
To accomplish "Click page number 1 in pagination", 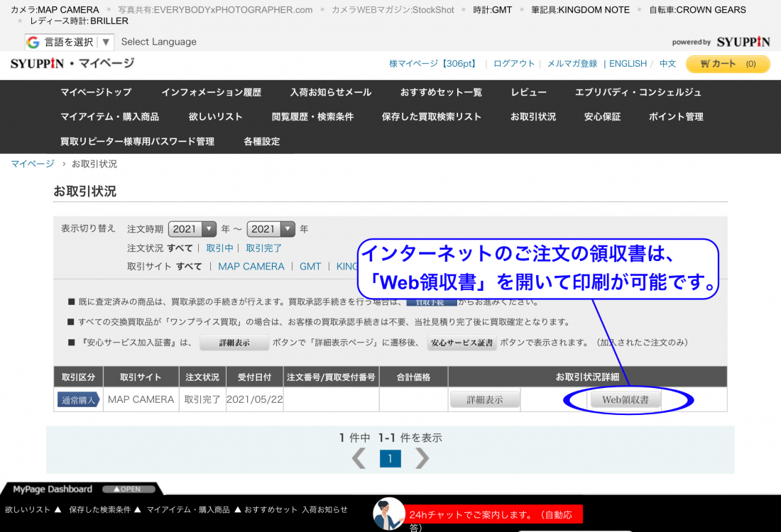I will (390, 458).
